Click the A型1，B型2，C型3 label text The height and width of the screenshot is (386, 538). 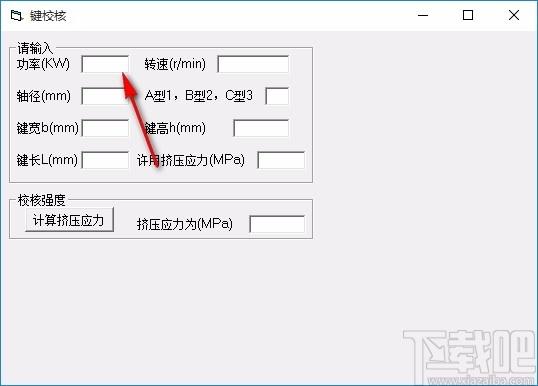coord(199,96)
